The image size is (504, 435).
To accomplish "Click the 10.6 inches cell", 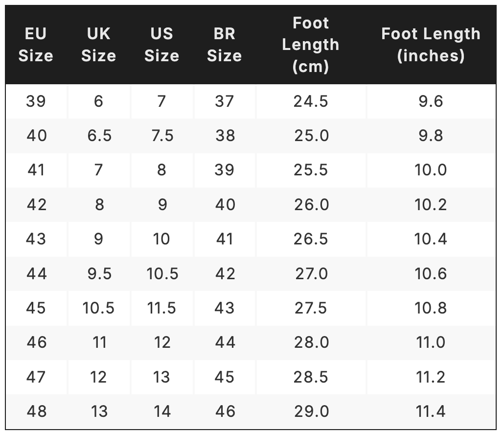I will (431, 273).
